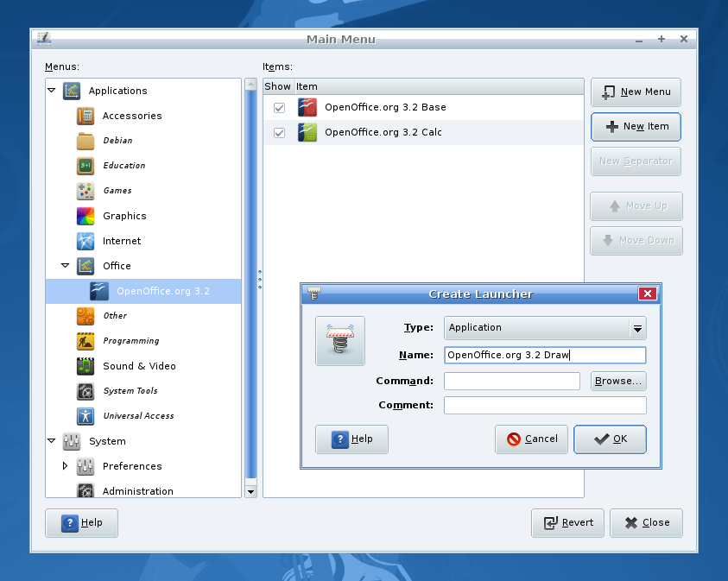Click the New Menu button

636,92
